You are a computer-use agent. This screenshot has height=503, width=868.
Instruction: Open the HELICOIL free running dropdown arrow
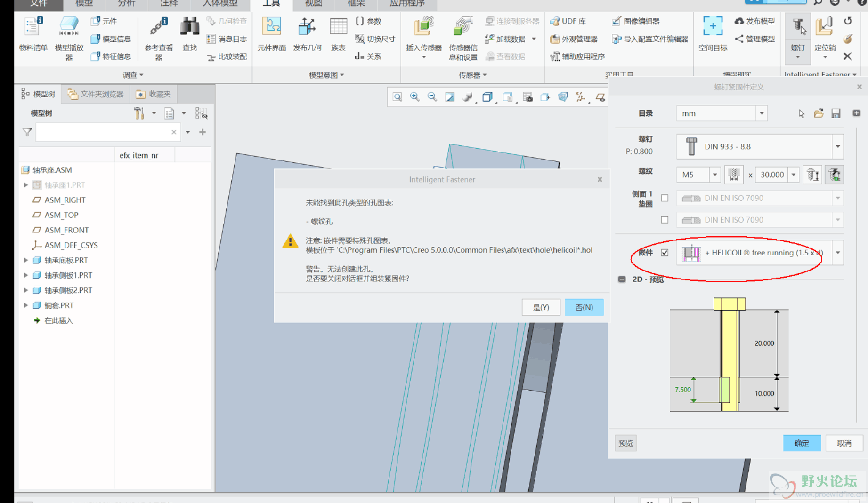click(x=838, y=253)
